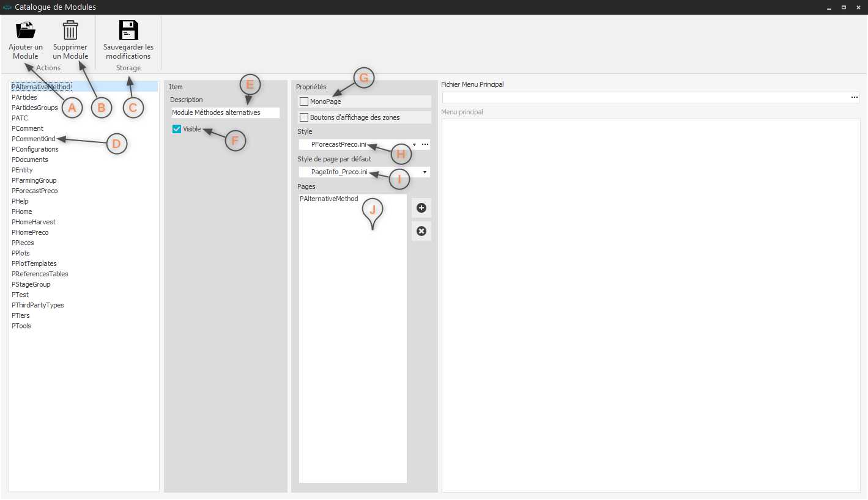The height and width of the screenshot is (500, 868).
Task: Select PHomeHarvest module in the list
Action: (34, 222)
